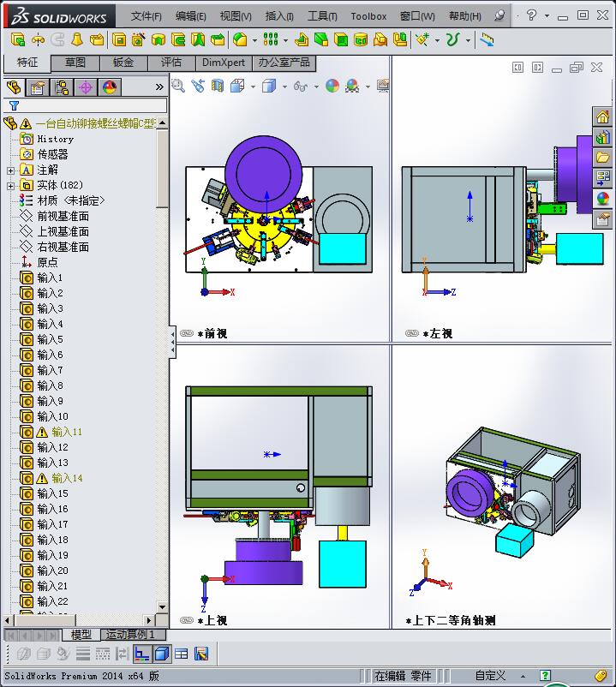The width and height of the screenshot is (616, 687).
Task: Open the View Orientation dropdown arrow
Action: tap(253, 87)
